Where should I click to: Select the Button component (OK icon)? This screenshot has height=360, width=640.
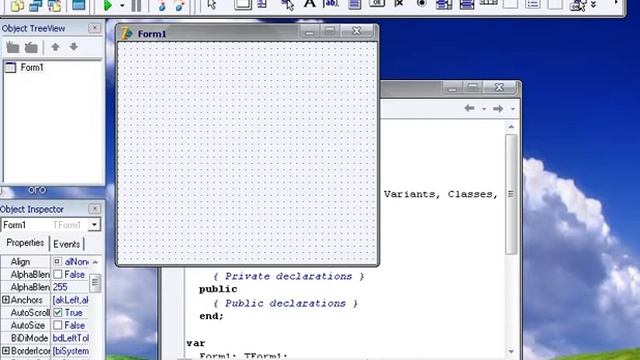[x=377, y=4]
